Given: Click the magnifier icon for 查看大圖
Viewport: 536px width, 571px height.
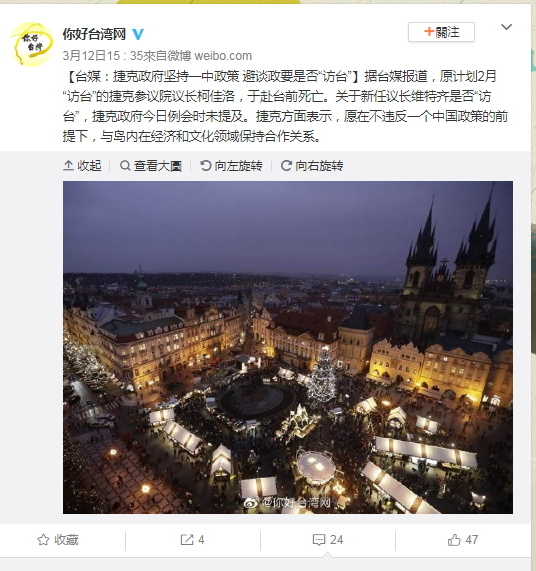Looking at the screenshot, I should pyautogui.click(x=125, y=166).
